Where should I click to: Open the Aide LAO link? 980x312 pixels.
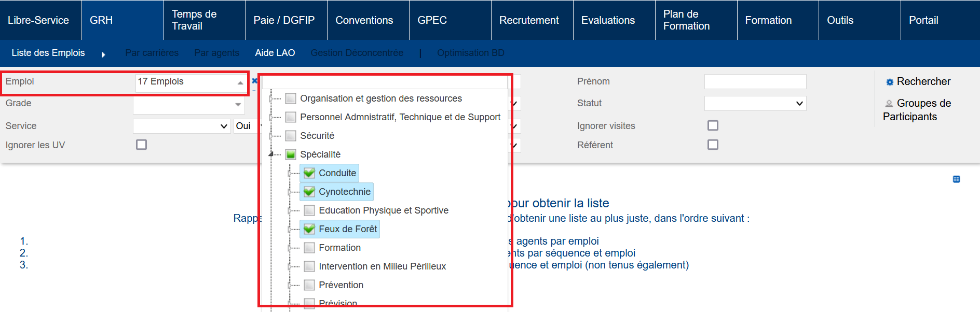coord(275,53)
